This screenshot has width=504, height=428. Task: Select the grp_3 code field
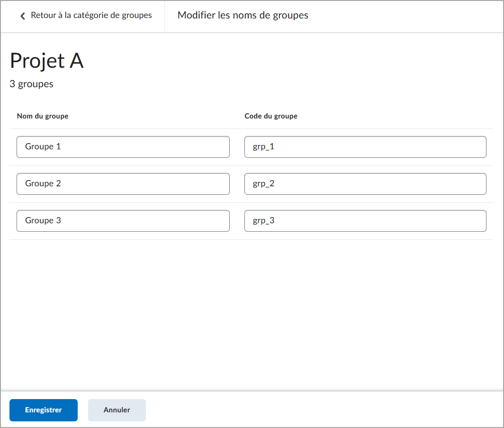pyautogui.click(x=365, y=221)
